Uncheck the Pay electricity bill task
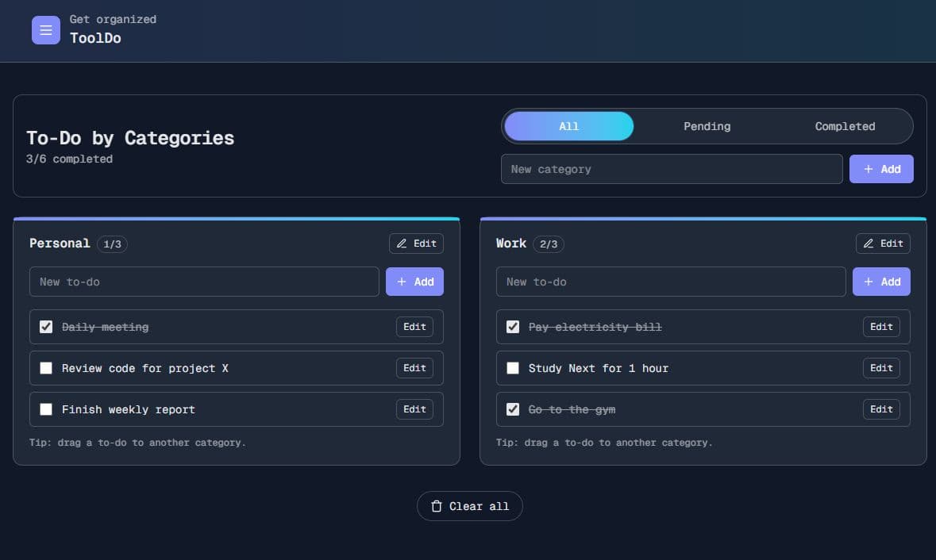The height and width of the screenshot is (560, 936). click(513, 327)
